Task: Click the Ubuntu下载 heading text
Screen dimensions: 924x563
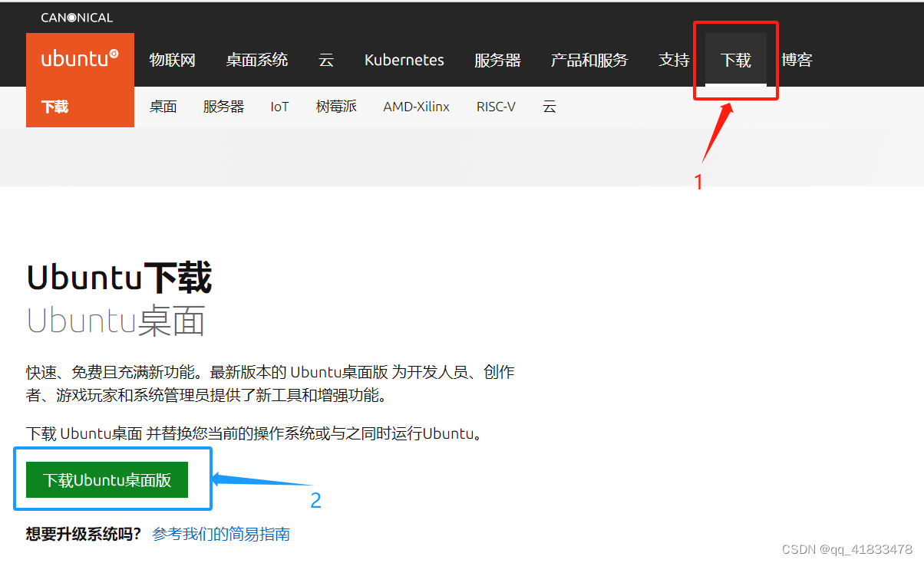Action: [119, 278]
